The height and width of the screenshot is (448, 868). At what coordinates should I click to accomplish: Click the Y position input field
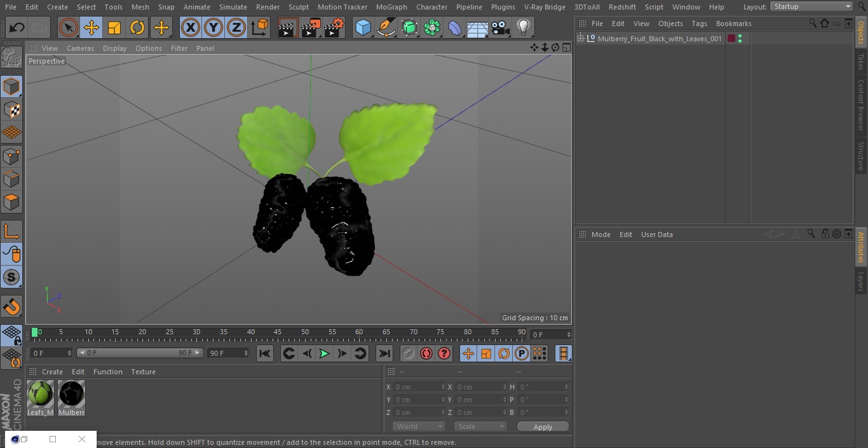pos(419,400)
